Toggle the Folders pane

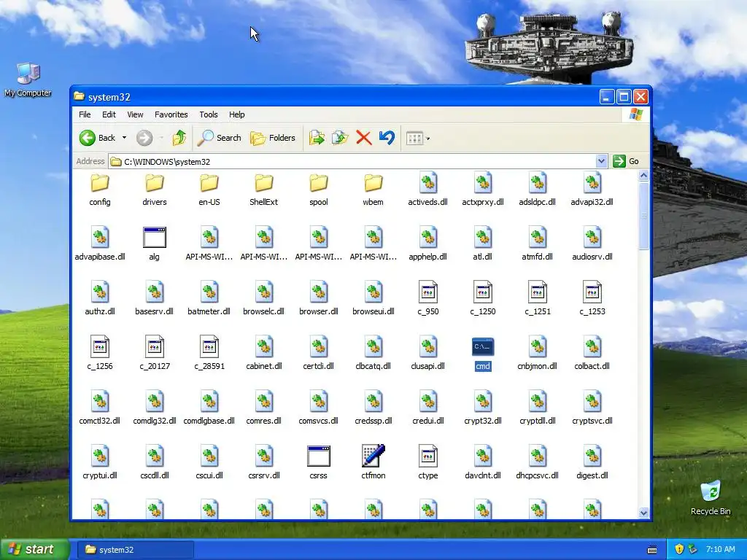pos(273,138)
